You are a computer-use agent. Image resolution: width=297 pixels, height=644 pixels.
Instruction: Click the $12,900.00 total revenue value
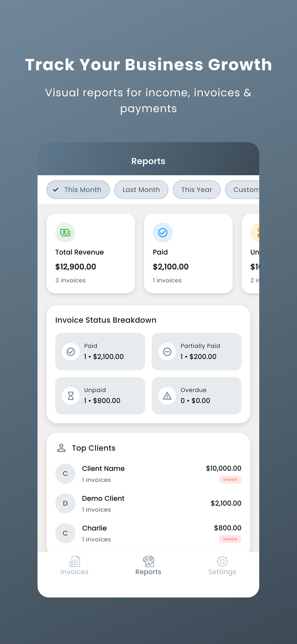pyautogui.click(x=76, y=267)
